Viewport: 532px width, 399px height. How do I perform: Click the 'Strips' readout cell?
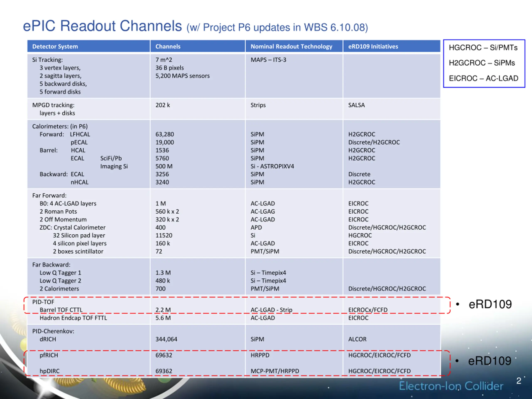coord(258,105)
